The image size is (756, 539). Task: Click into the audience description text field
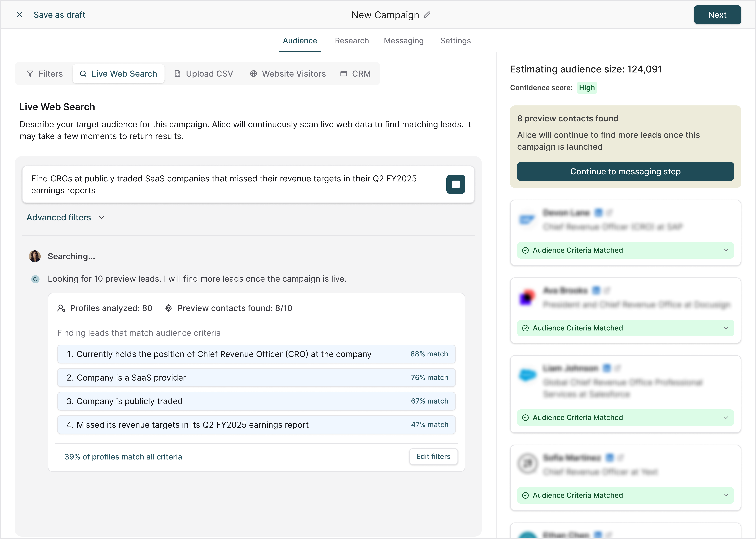coord(229,185)
